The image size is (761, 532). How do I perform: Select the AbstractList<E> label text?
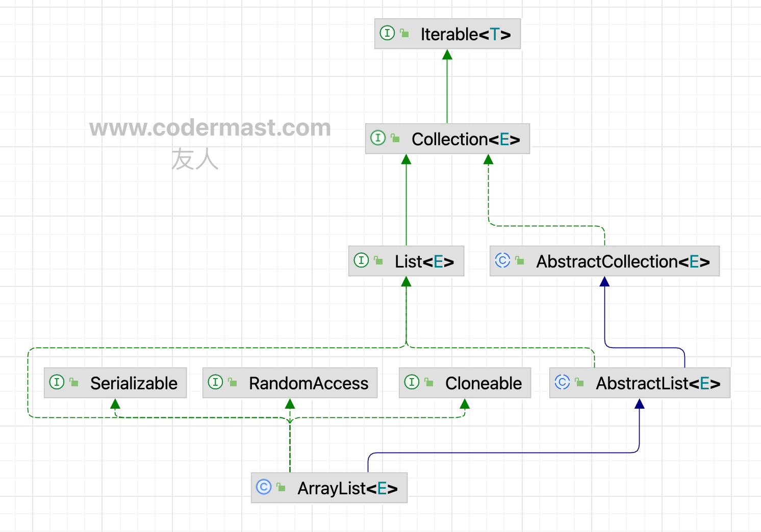point(657,383)
